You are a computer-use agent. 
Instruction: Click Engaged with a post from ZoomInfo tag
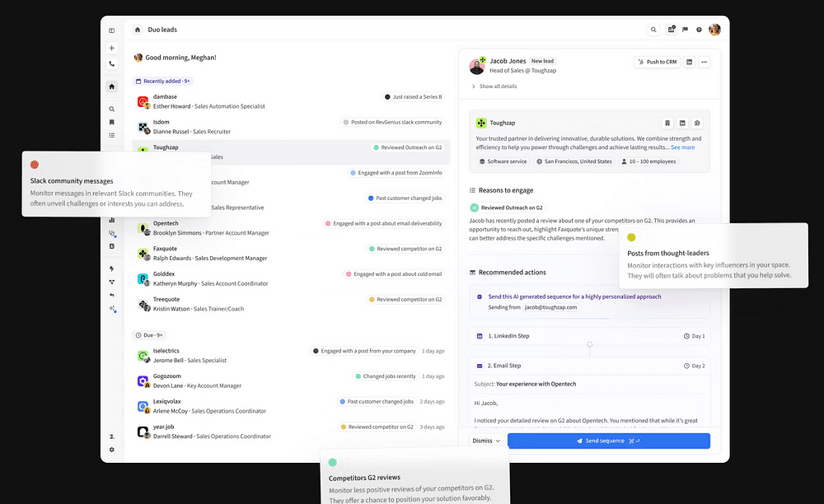click(x=396, y=173)
